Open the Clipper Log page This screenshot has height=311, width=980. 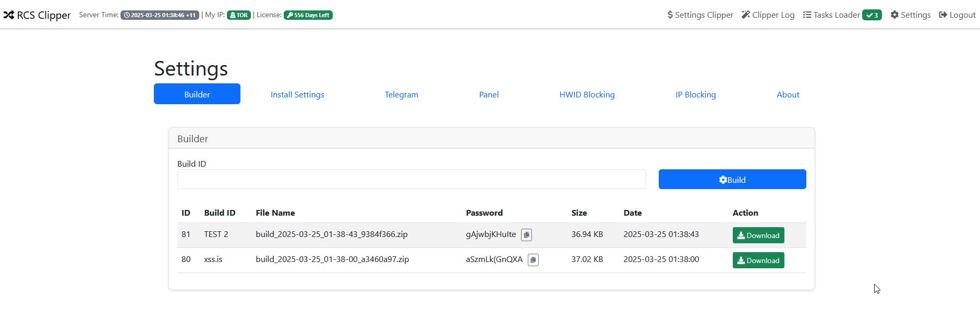pyautogui.click(x=768, y=15)
